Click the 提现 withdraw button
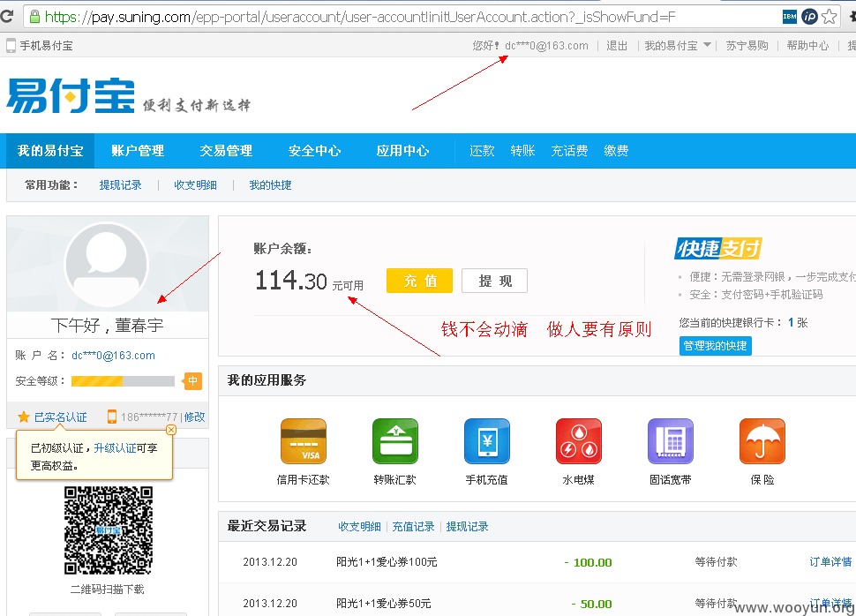Screen dimensions: 856x616 pos(494,281)
